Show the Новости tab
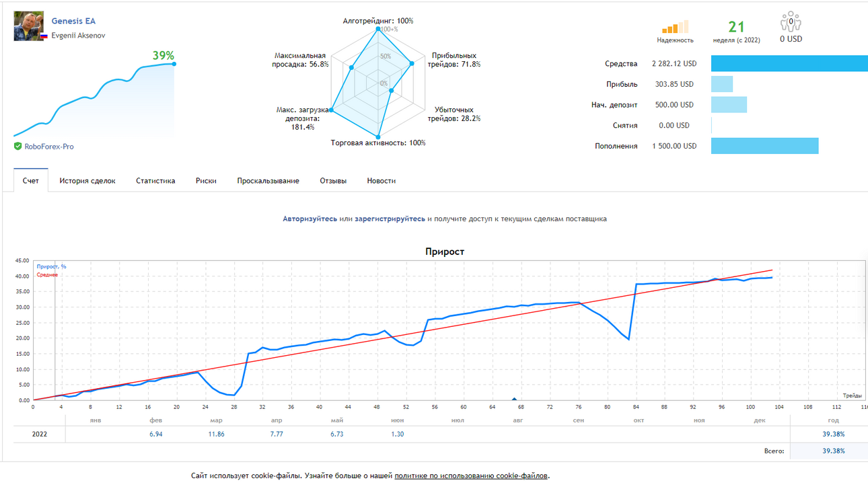868x489 pixels. coord(382,180)
